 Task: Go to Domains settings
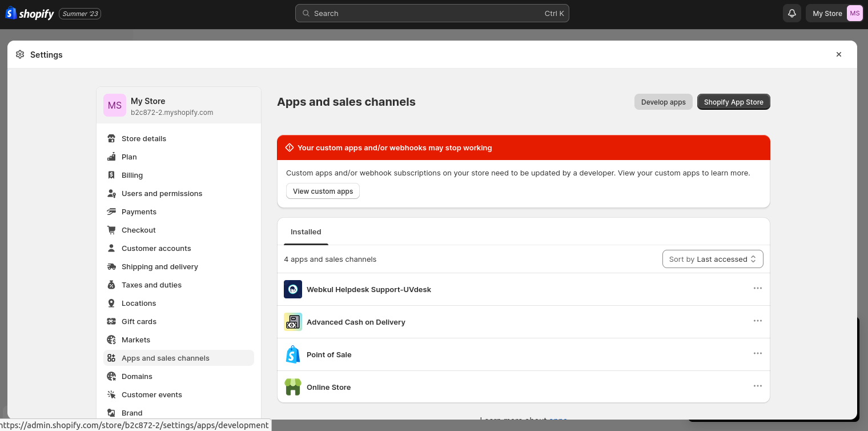tap(179, 376)
